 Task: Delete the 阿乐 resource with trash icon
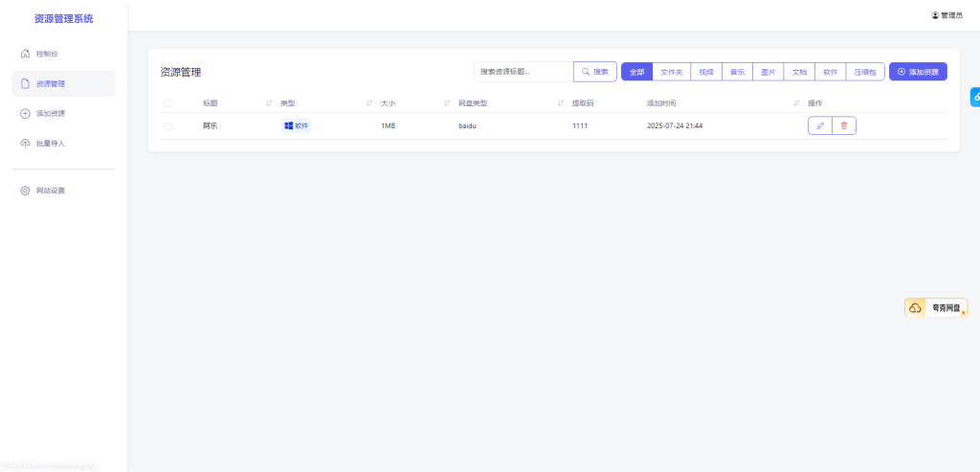click(x=843, y=125)
